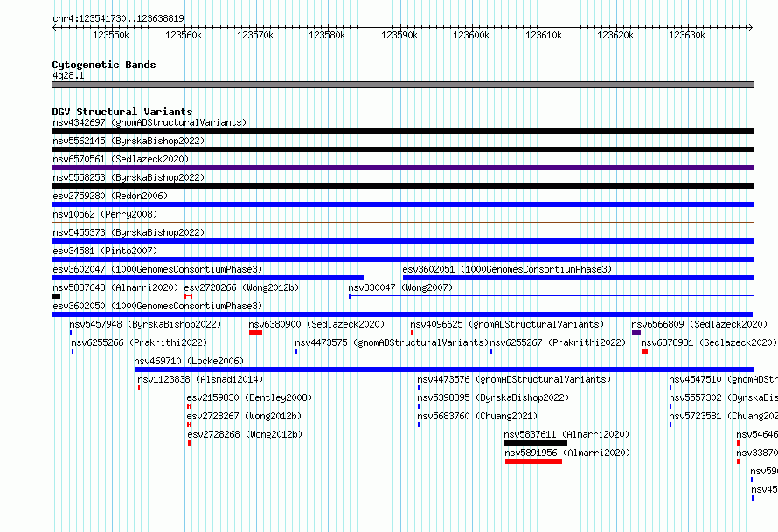Viewport: 778px width, 532px height.
Task: Click the purple bar under nsv6570561 Sedlazeck2020
Action: point(402,168)
